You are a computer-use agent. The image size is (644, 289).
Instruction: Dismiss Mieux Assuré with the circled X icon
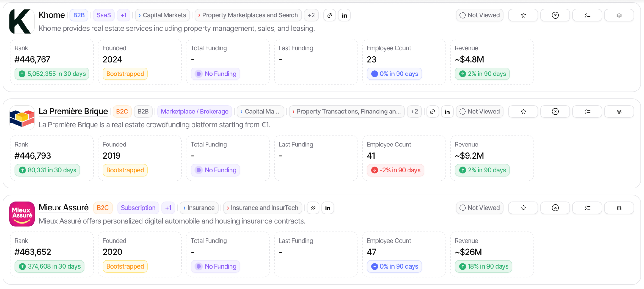[x=555, y=208]
